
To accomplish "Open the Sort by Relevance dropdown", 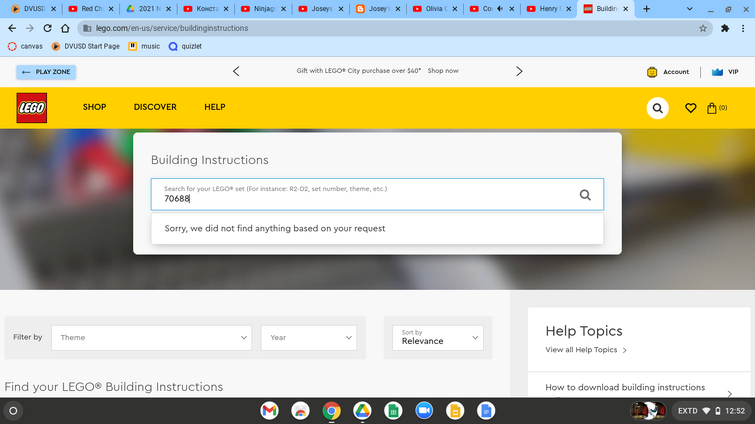I will pyautogui.click(x=438, y=337).
